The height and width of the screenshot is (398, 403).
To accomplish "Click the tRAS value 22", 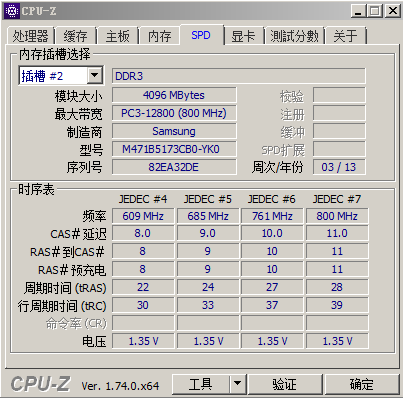I will (143, 287).
